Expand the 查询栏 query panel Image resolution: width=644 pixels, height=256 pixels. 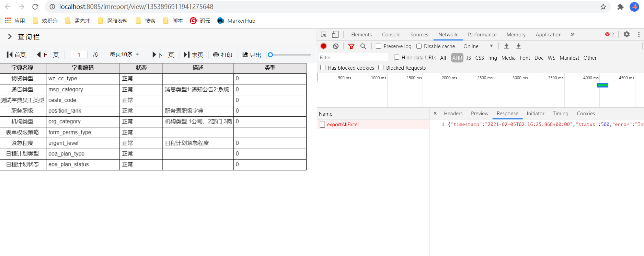coord(10,37)
